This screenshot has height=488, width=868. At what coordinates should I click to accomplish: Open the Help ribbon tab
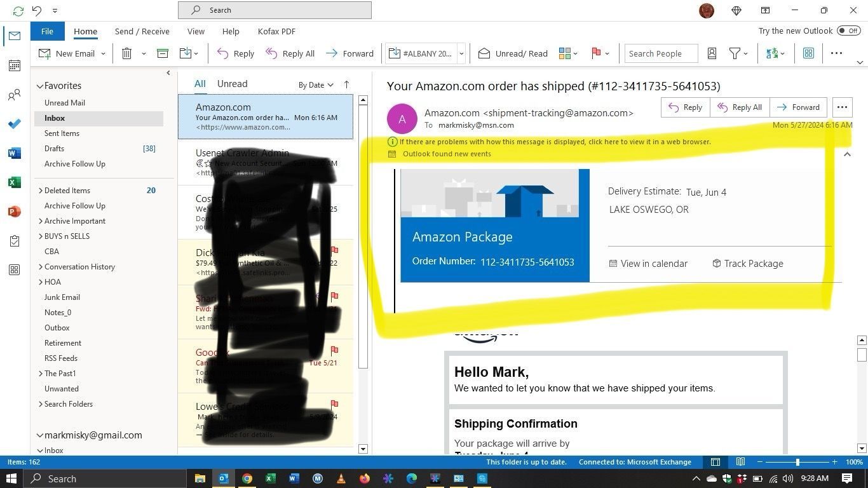tap(231, 31)
